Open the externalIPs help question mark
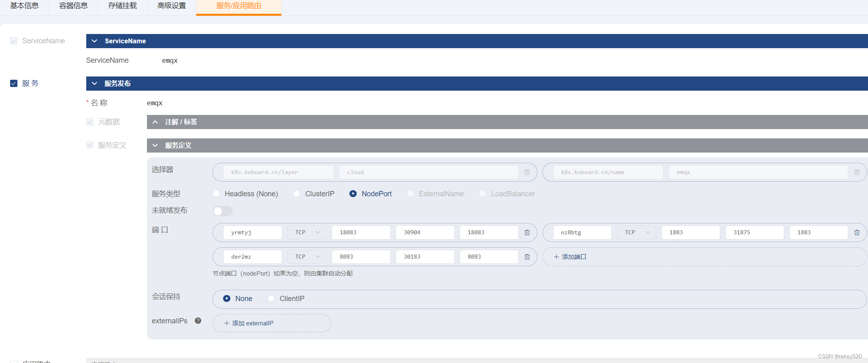Image resolution: width=868 pixels, height=363 pixels. point(198,321)
